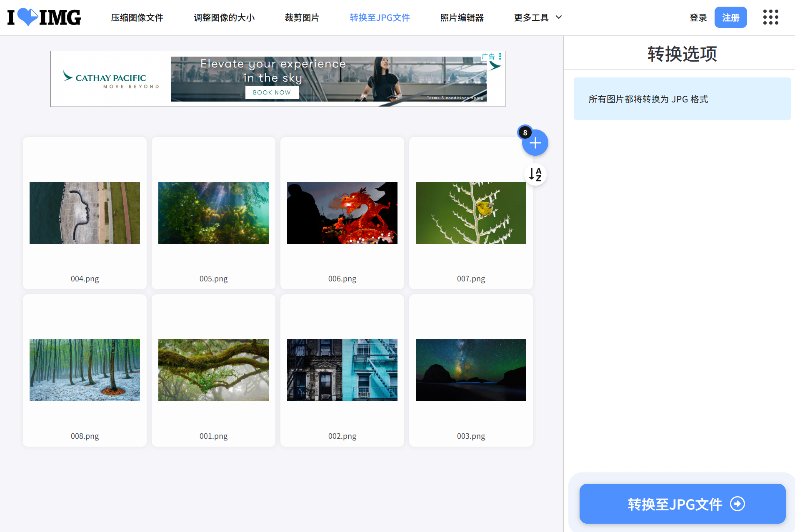
Task: Click the ad dismiss arrow icon
Action: pos(495,66)
